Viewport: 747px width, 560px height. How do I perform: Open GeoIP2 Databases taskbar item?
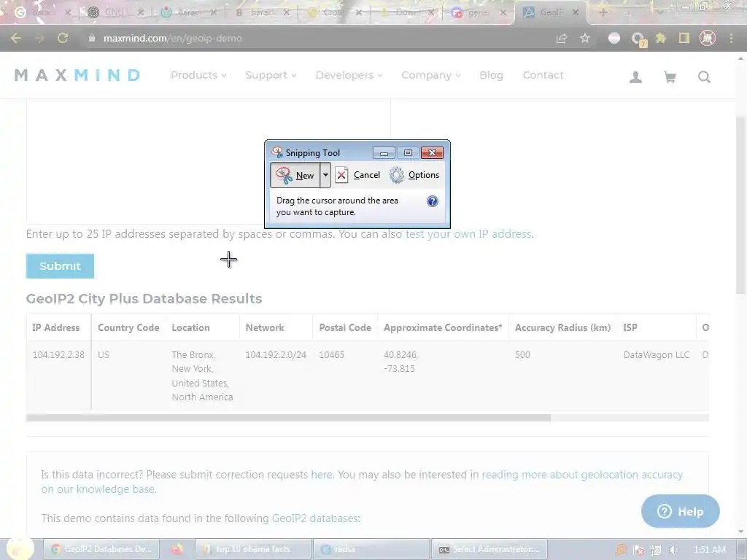[101, 549]
